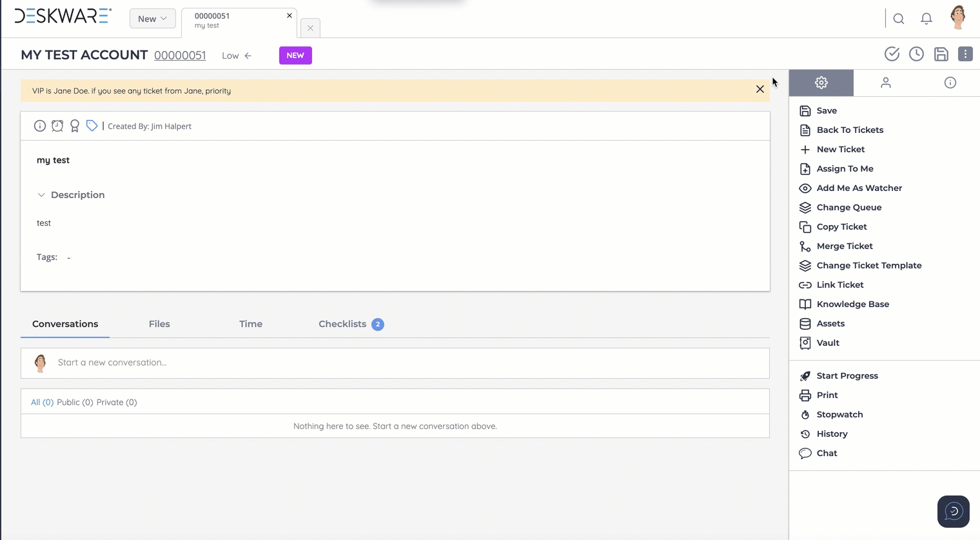The width and height of the screenshot is (980, 540).
Task: Collapse the Description section
Action: 41,195
